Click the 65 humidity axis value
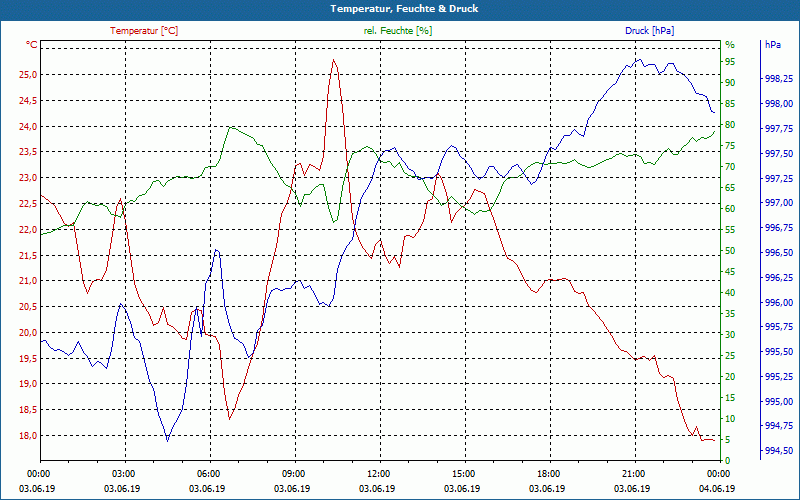 pos(730,188)
